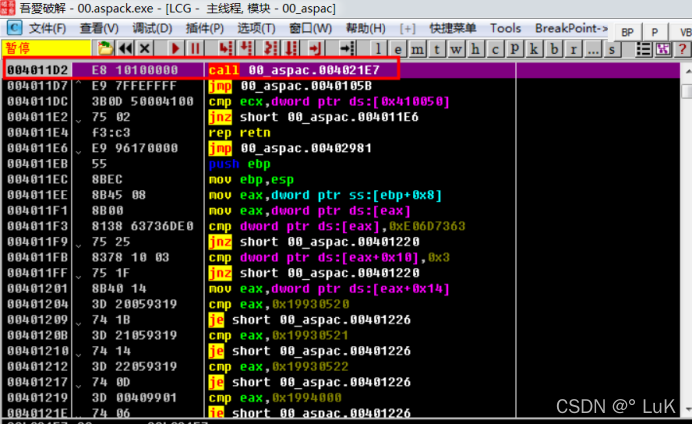Open source window with s button
Screen dimensions: 692x424
(x=612, y=49)
